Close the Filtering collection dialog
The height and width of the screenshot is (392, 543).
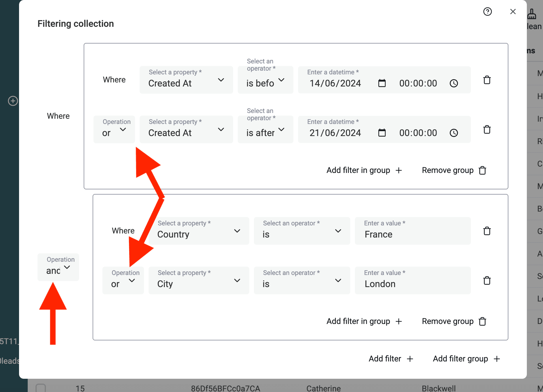tap(513, 12)
